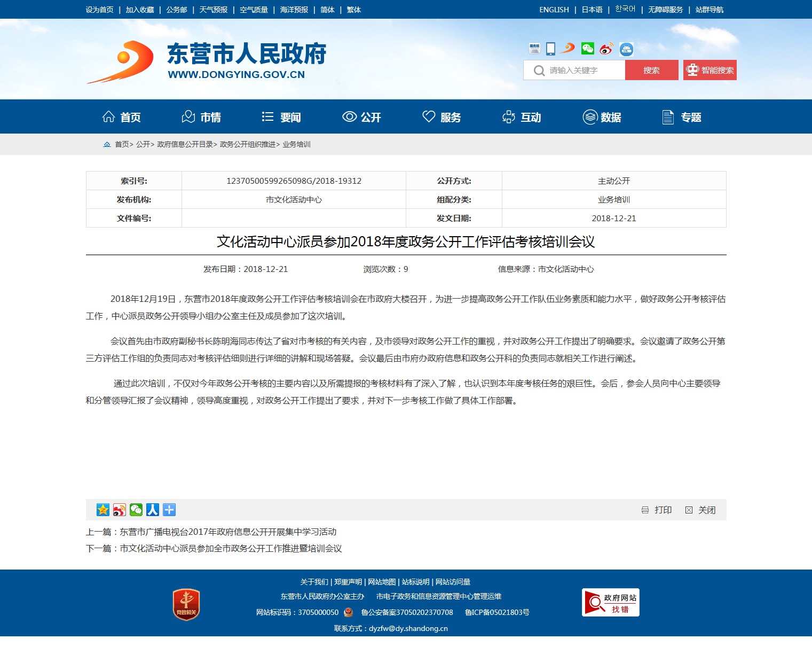Screen dimensions: 812x647
Task: Click the 党政机关 emblem in the footer
Action: point(186,604)
